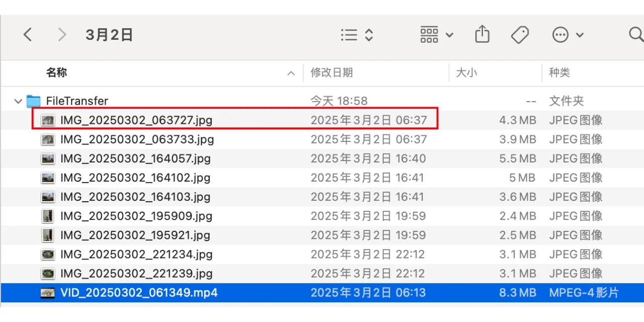This screenshot has height=322, width=644.
Task: Toggle the sort direction on 名称 column
Action: point(291,73)
